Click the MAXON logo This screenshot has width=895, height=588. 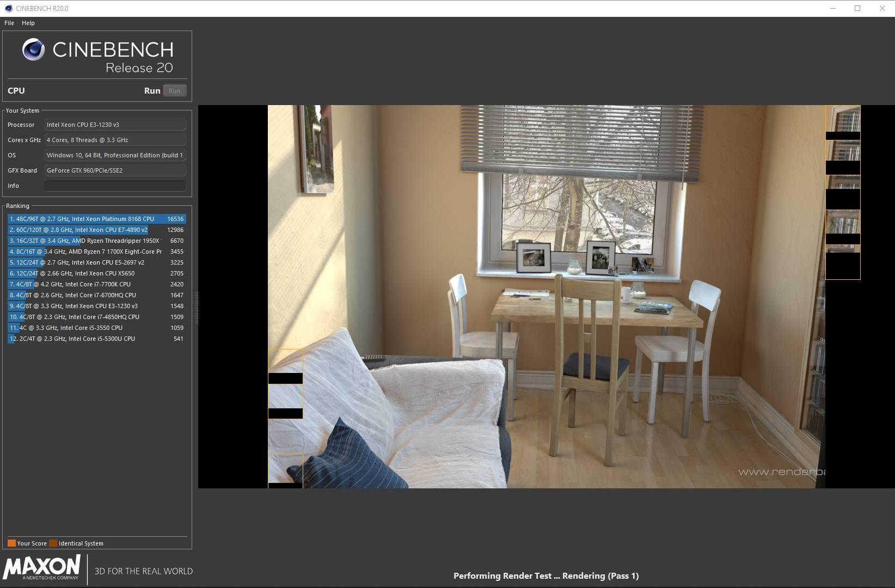pos(42,568)
